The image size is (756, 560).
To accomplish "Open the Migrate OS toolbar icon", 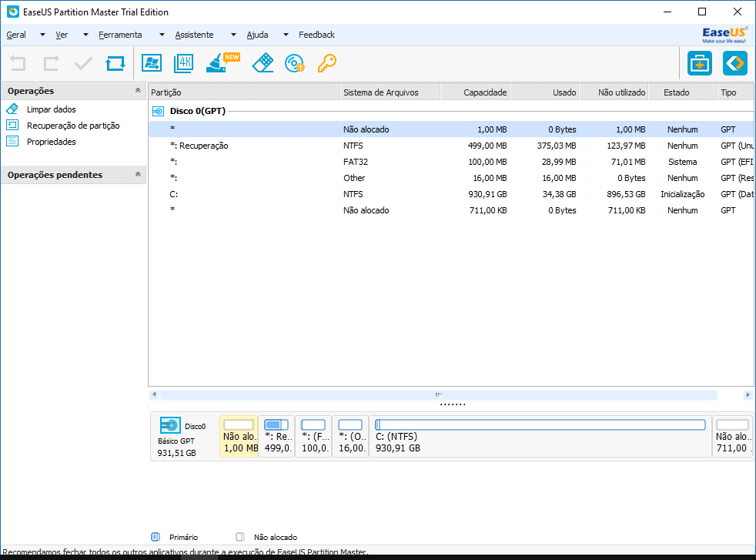I will (x=152, y=63).
